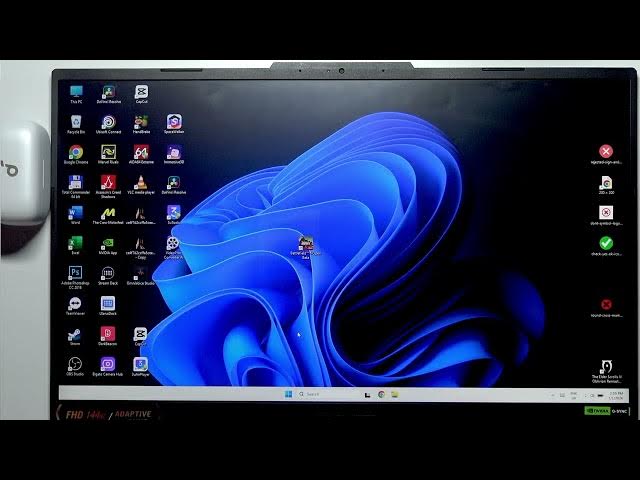The height and width of the screenshot is (480, 640).
Task: Open VLC media player shortcut
Action: point(141,185)
